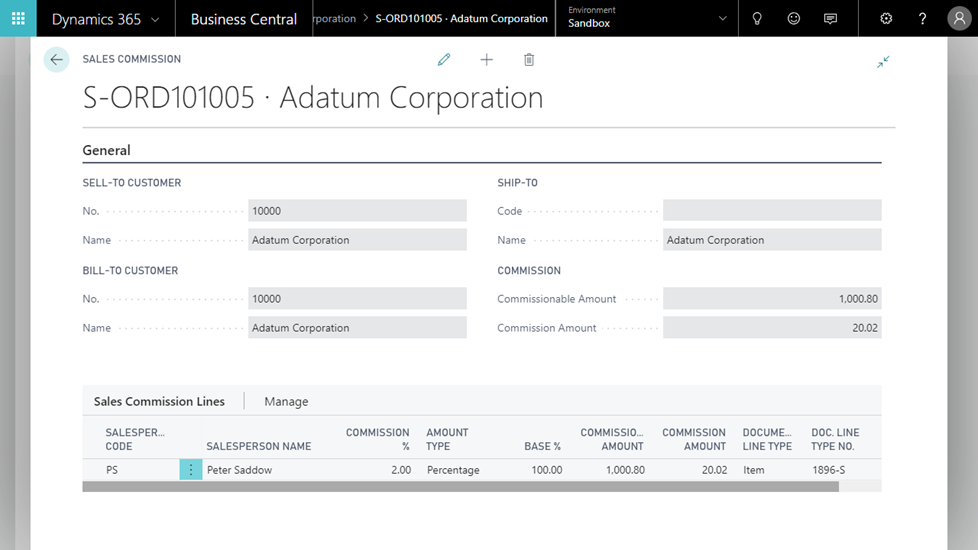Click the Bill-to Customer No. field

point(357,299)
